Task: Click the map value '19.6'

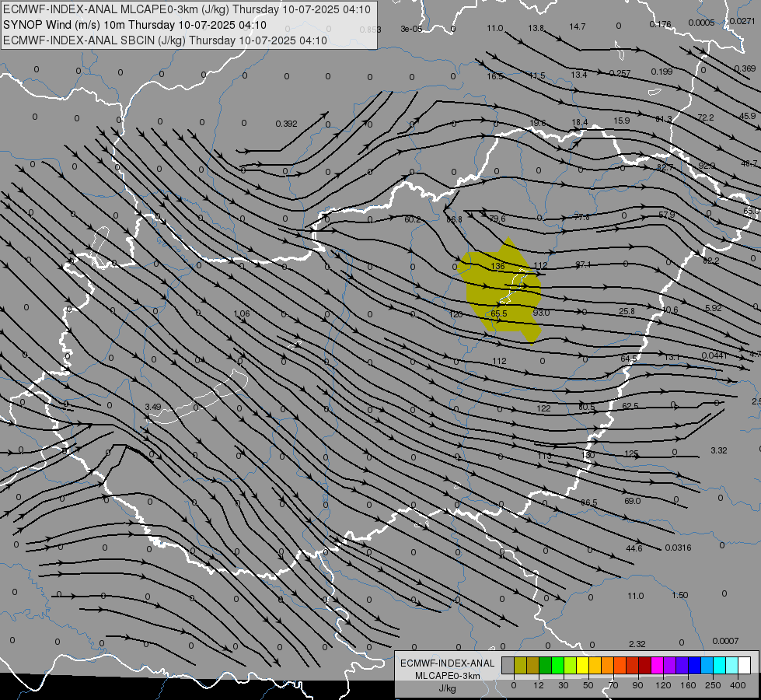Action: (538, 123)
